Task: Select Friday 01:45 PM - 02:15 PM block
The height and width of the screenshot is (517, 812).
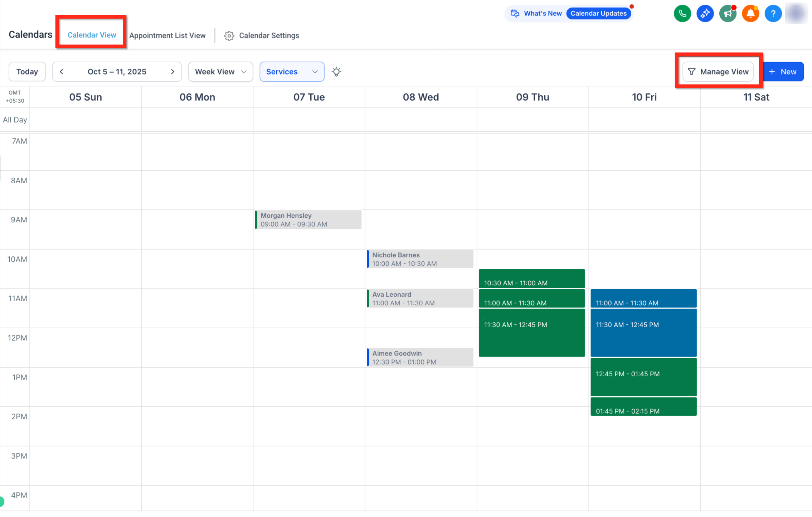Action: coord(643,406)
